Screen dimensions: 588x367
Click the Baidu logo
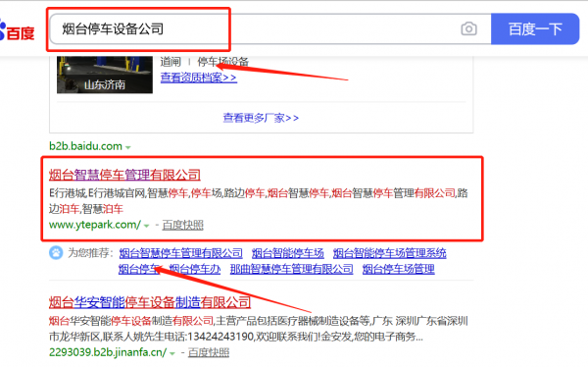[17, 32]
